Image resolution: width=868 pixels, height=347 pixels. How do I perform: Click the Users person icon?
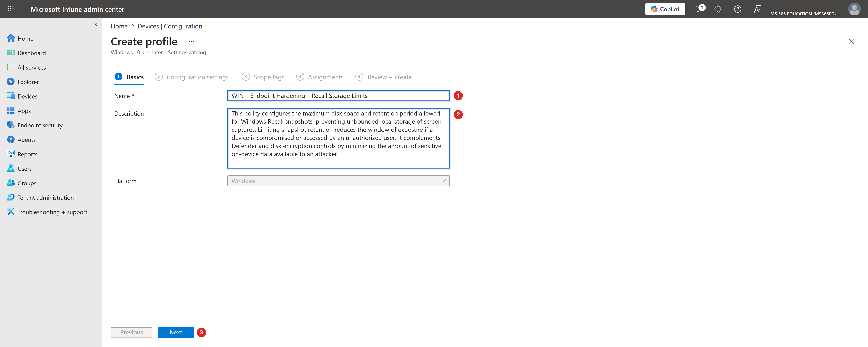(x=11, y=168)
